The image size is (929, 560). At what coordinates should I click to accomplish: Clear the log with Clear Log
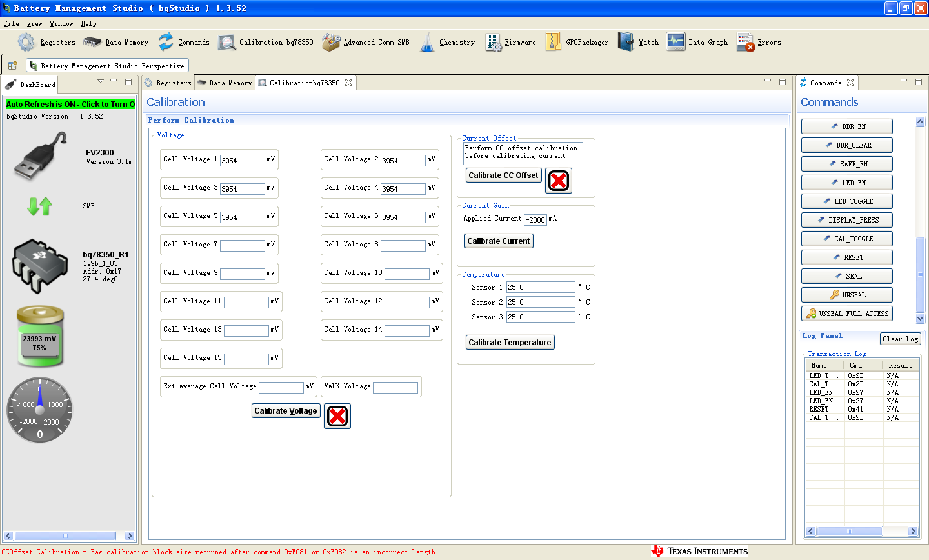tap(901, 339)
